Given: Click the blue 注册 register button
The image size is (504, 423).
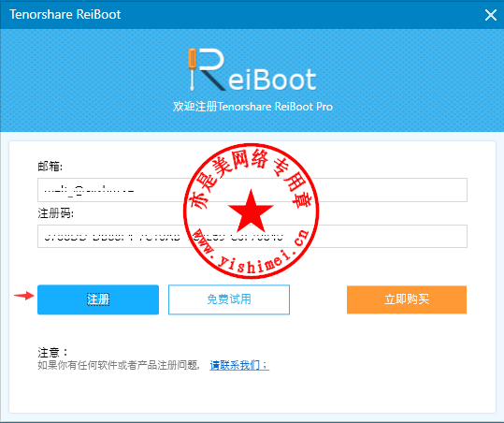Looking at the screenshot, I should tap(98, 299).
